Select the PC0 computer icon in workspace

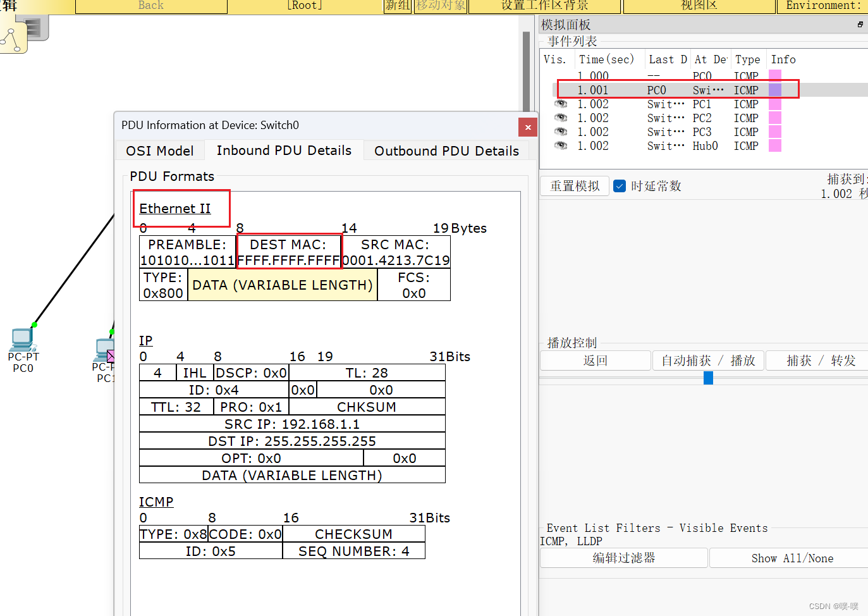[23, 340]
